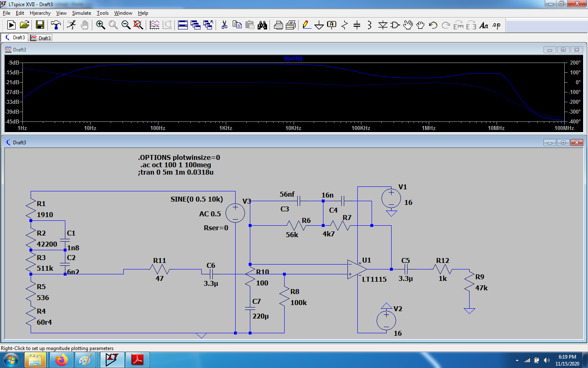Open the File menu
Image resolution: width=588 pixels, height=368 pixels.
pyautogui.click(x=7, y=13)
